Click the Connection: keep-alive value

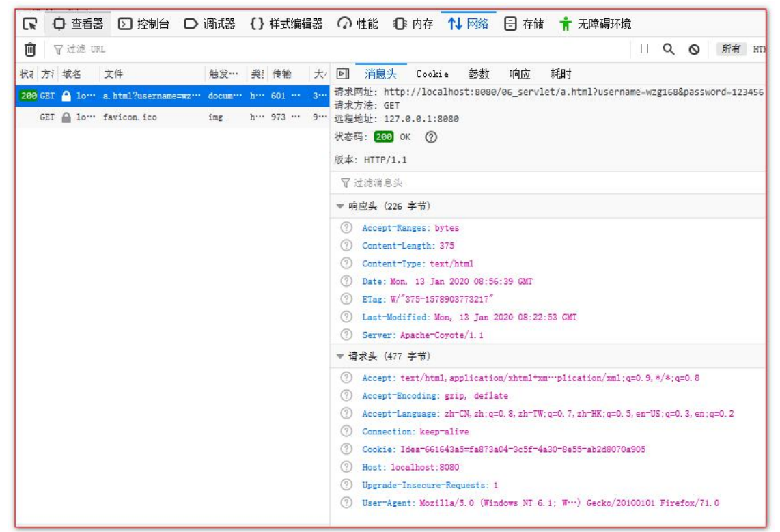coord(444,432)
